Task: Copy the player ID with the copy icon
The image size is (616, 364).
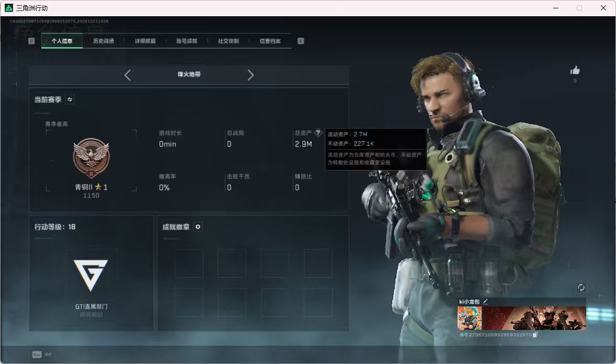Action: [534, 335]
